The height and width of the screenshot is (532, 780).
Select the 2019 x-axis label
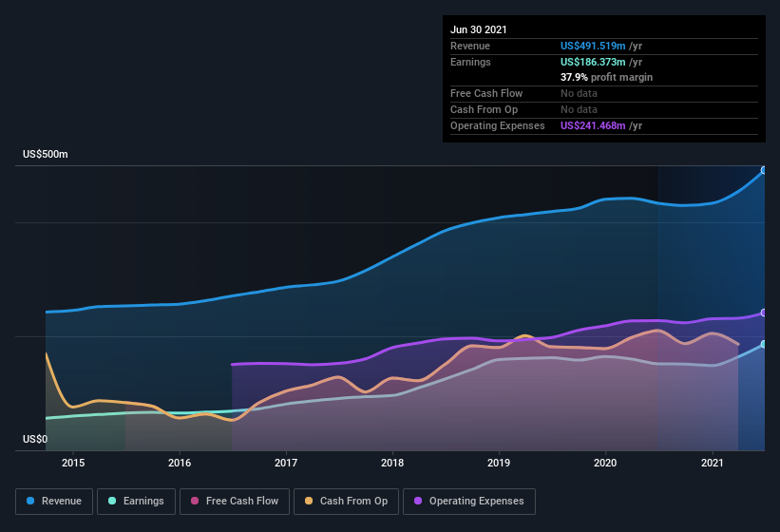click(x=499, y=463)
